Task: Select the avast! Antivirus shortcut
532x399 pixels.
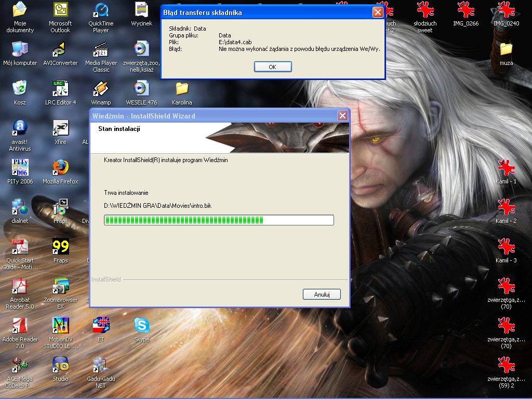Action: click(20, 136)
